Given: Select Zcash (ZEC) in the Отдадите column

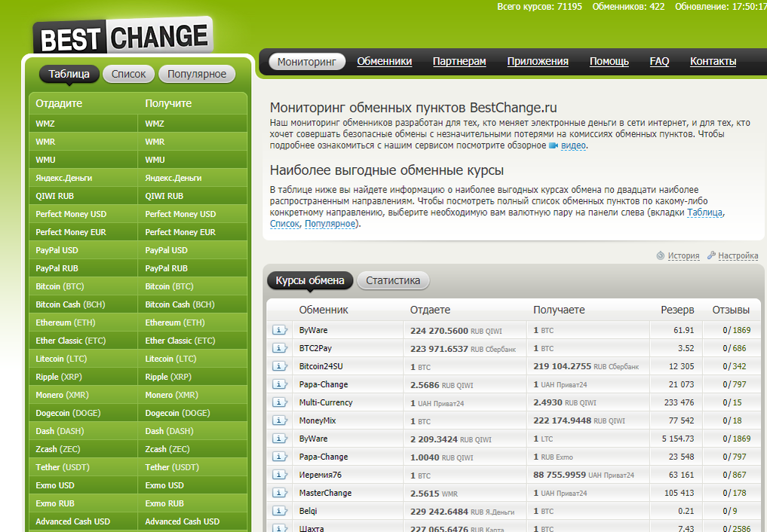Looking at the screenshot, I should [x=83, y=449].
